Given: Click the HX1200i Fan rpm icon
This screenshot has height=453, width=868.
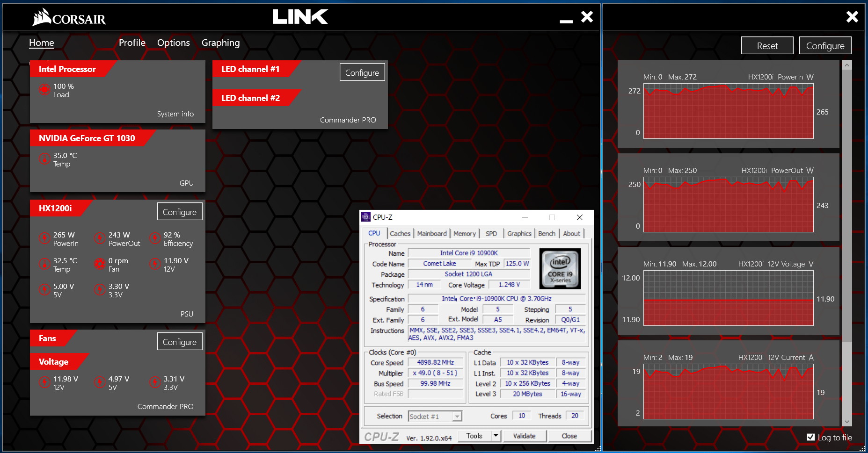Looking at the screenshot, I should 100,264.
